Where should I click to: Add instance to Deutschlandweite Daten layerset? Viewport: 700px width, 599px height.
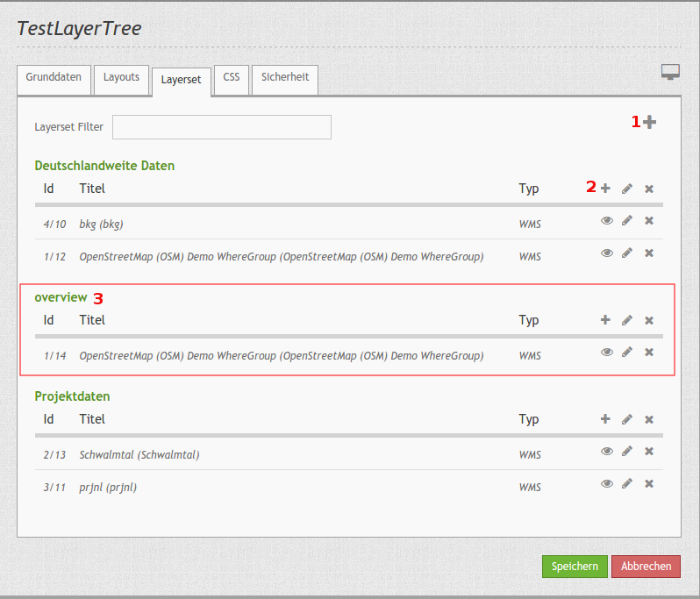coord(605,189)
